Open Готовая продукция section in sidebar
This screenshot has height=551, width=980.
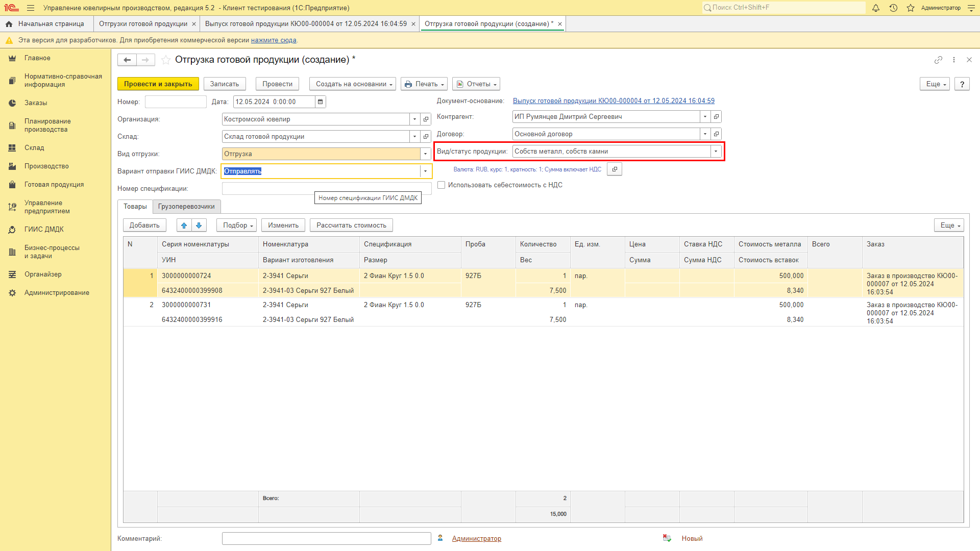coord(54,185)
